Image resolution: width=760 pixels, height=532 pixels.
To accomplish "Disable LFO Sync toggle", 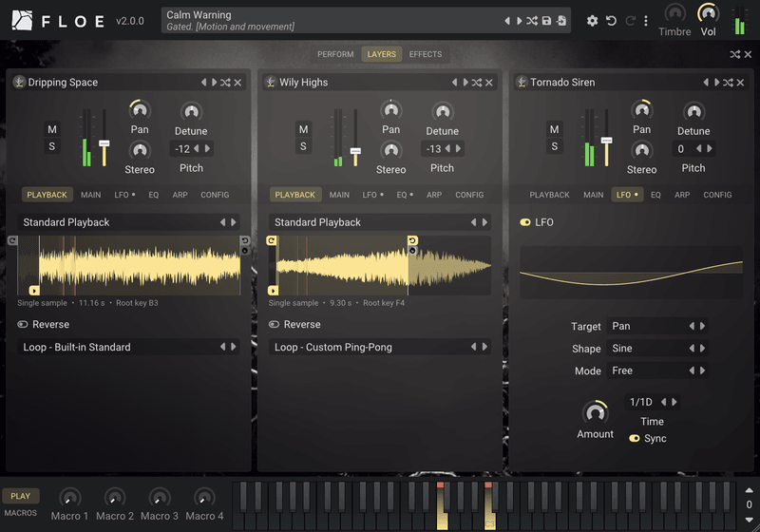I will pyautogui.click(x=635, y=439).
